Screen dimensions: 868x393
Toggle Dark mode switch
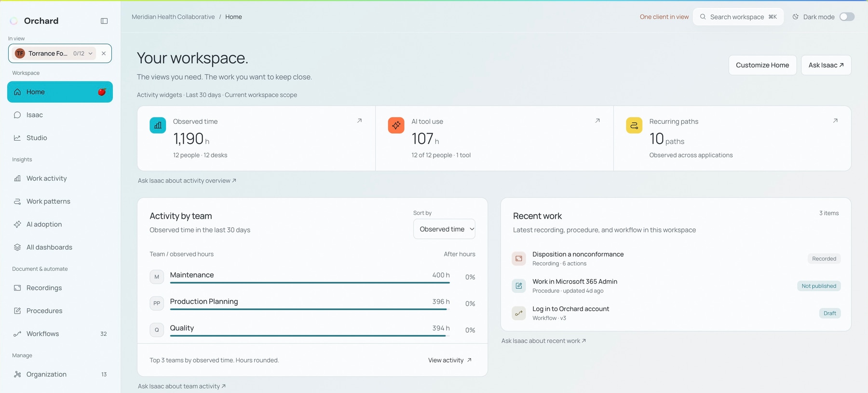click(847, 17)
